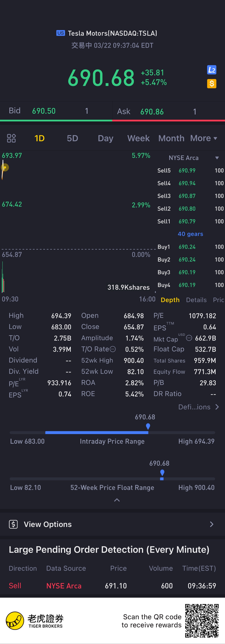Tap the US market flag badge
Image resolution: width=225 pixels, height=644 pixels.
coord(61,33)
